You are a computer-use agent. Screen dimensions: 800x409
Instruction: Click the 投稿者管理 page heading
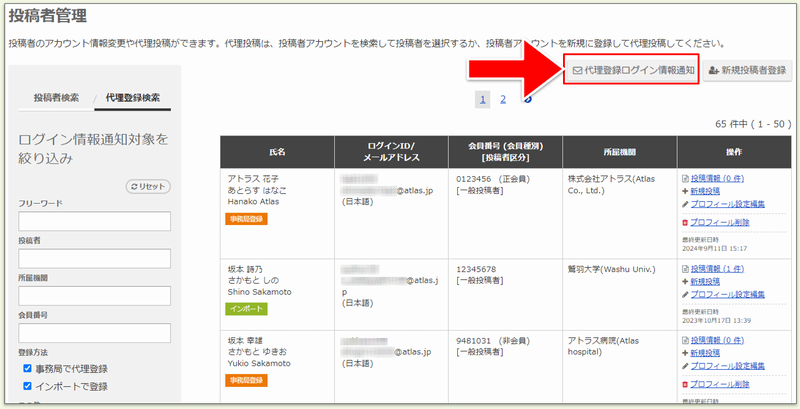click(x=48, y=16)
